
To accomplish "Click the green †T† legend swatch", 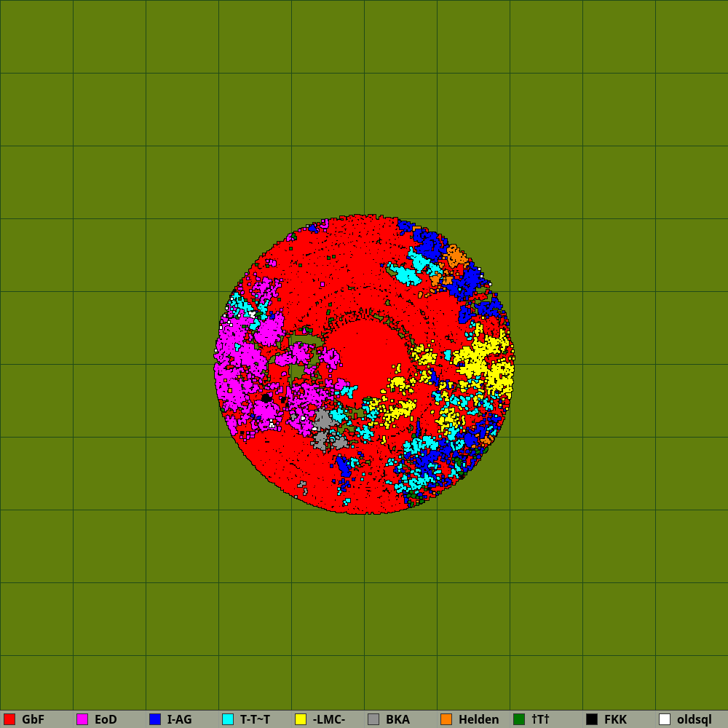I will (x=519, y=719).
